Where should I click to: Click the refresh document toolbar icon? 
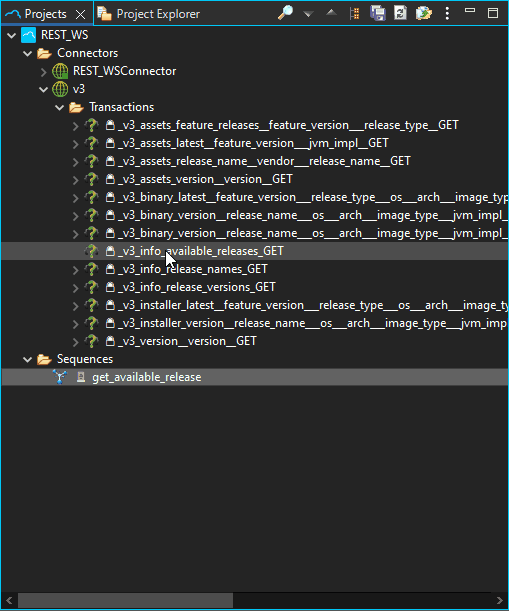click(x=400, y=13)
